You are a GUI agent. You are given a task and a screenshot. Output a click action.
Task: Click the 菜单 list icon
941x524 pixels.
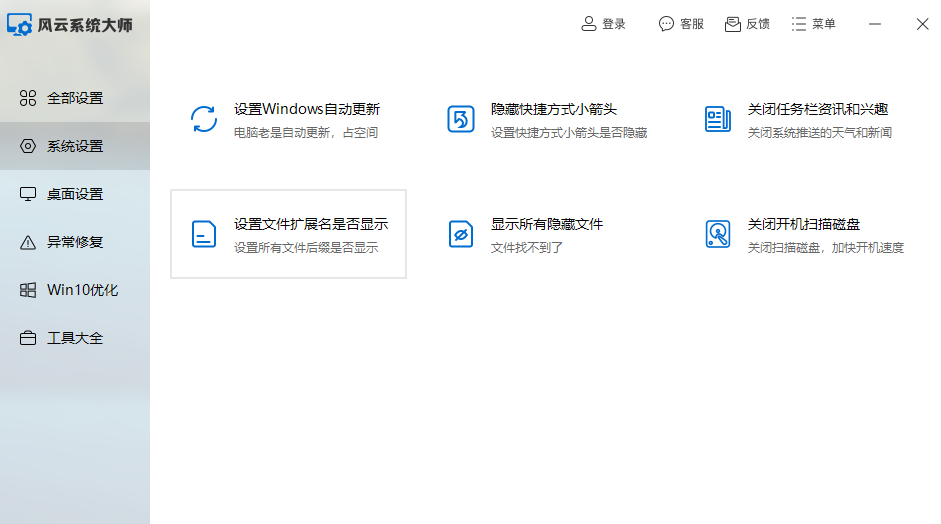(x=799, y=23)
